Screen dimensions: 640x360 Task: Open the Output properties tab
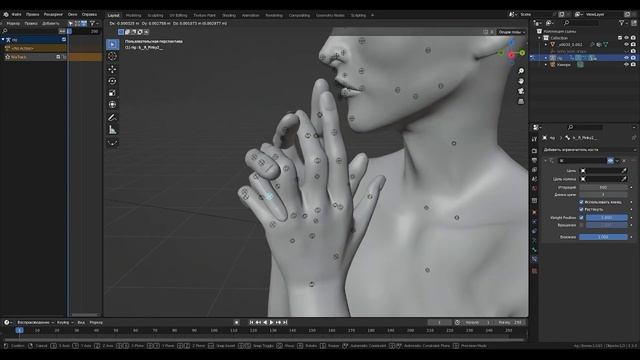[534, 160]
